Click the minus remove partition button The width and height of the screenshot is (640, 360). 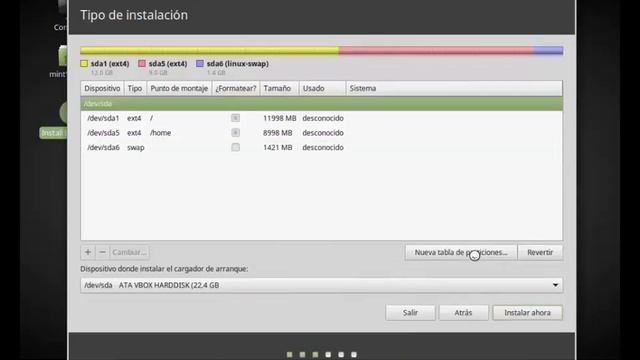(102, 252)
